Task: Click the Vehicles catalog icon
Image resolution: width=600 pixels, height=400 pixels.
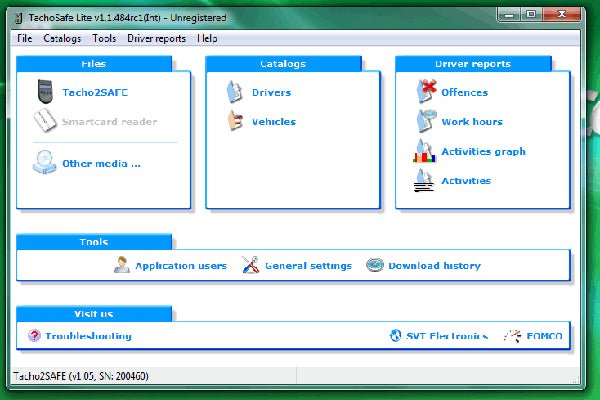Action: tap(234, 122)
